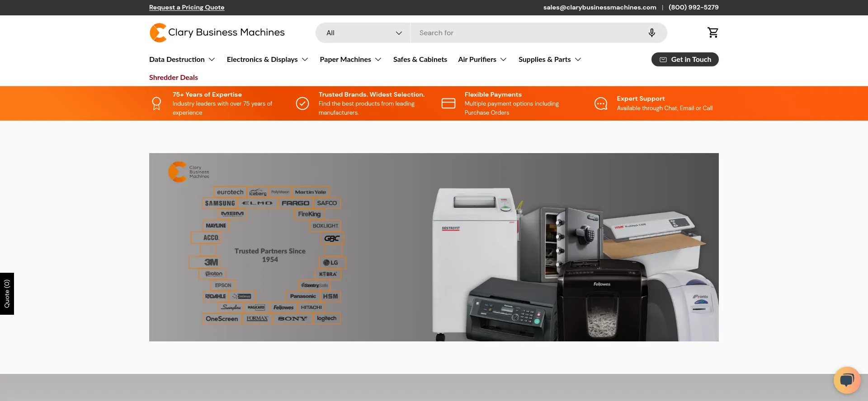
Task: Expand Electronics & Displays menu
Action: [x=268, y=60]
